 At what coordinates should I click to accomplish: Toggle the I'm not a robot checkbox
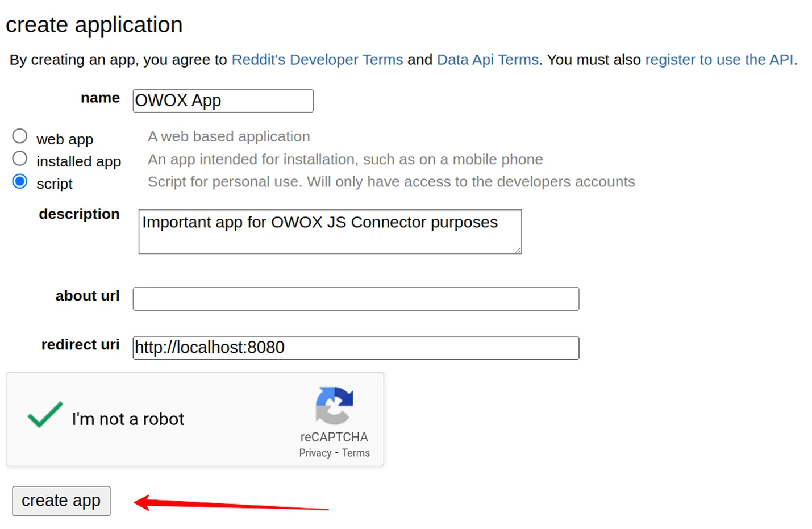45,415
